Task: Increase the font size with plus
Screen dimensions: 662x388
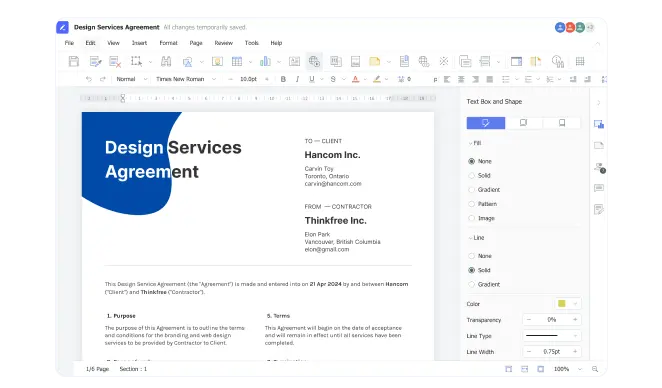Action: click(266, 79)
